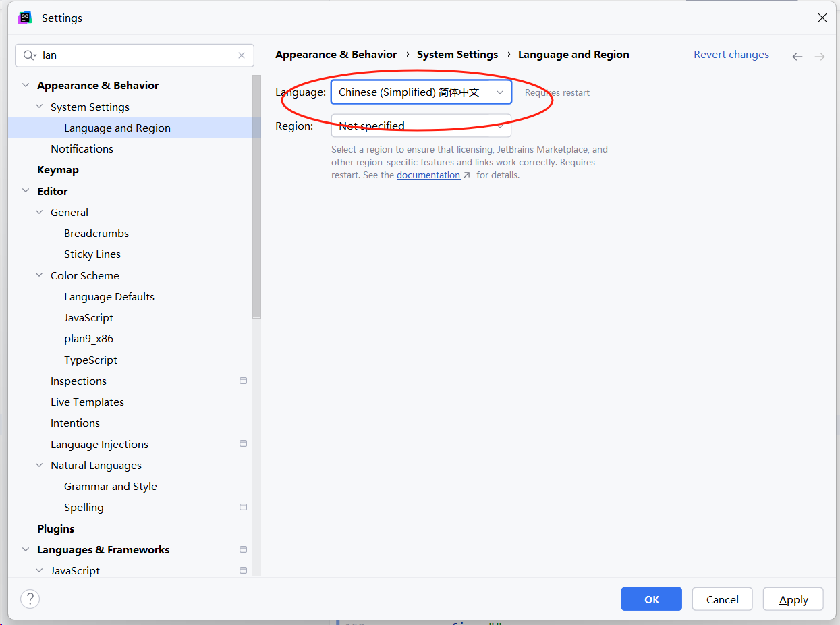This screenshot has height=625, width=840.
Task: Click the search magnifier icon
Action: [29, 55]
